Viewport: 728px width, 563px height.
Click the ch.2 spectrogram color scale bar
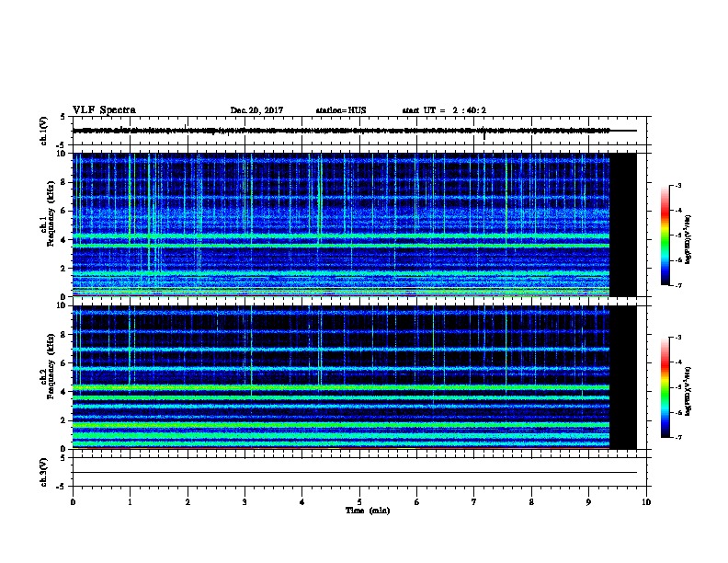[x=665, y=387]
